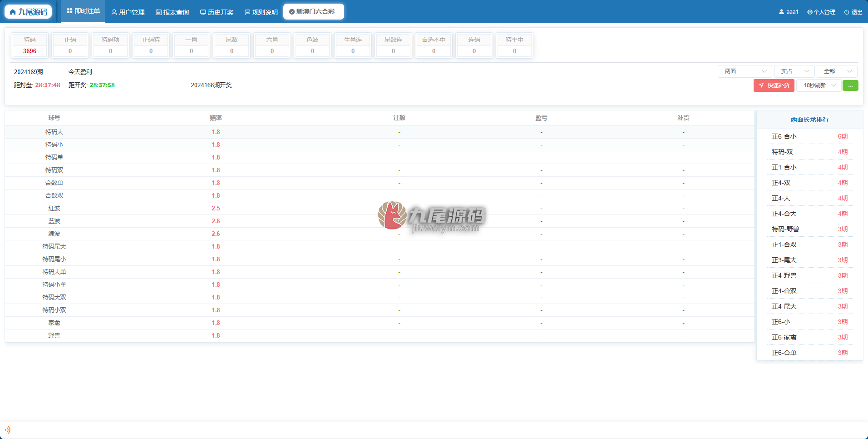
Task: Select the 特平中 category card
Action: pyautogui.click(x=514, y=45)
